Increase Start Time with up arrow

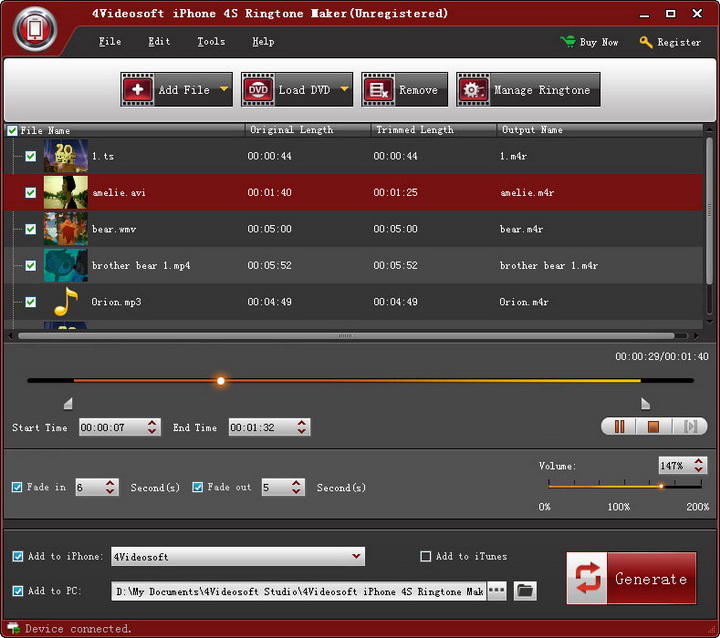point(152,423)
